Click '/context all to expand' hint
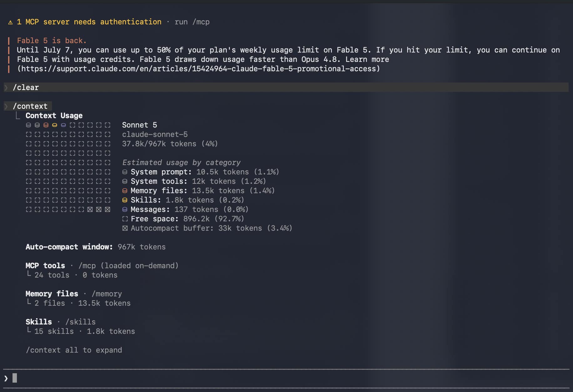This screenshot has height=392, width=573. pyautogui.click(x=74, y=350)
